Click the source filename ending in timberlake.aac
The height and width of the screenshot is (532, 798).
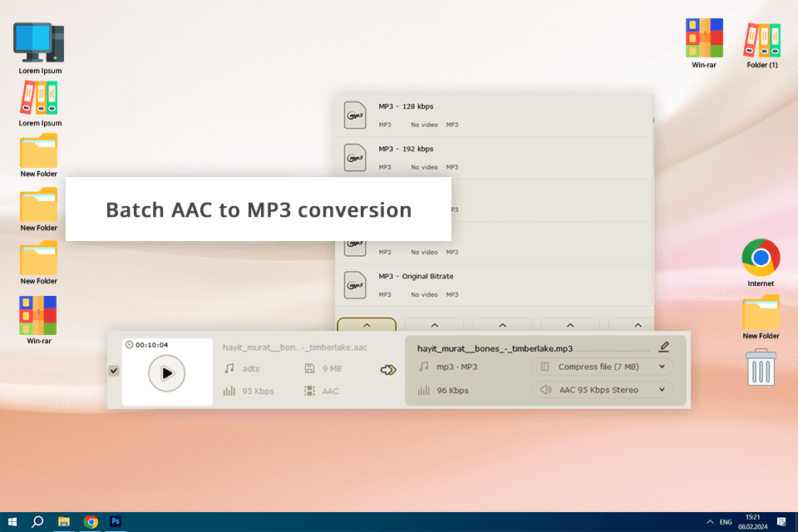tap(294, 347)
